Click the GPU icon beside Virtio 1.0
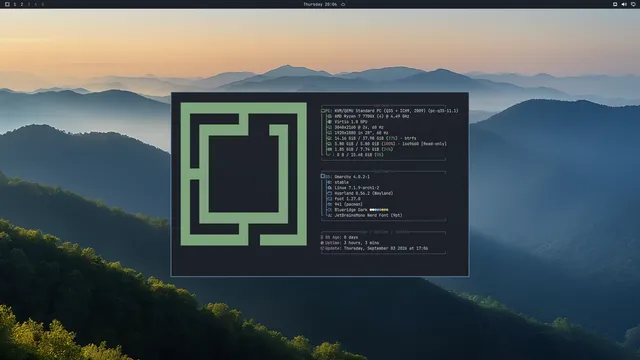This screenshot has height=360, width=640. pos(329,122)
